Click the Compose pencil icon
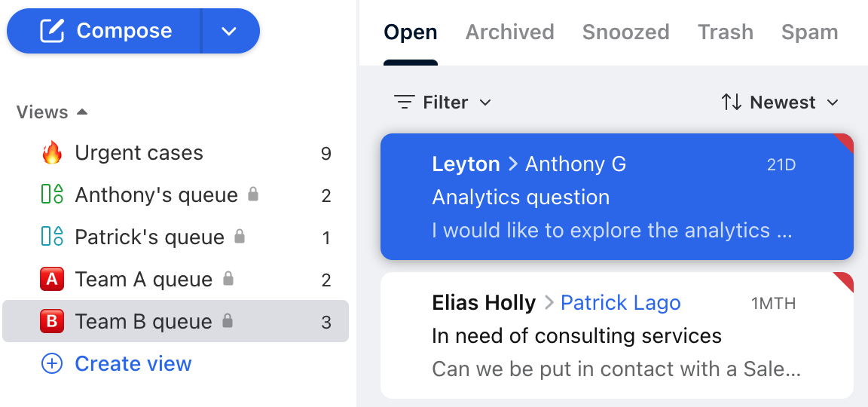The height and width of the screenshot is (407, 868). [52, 30]
